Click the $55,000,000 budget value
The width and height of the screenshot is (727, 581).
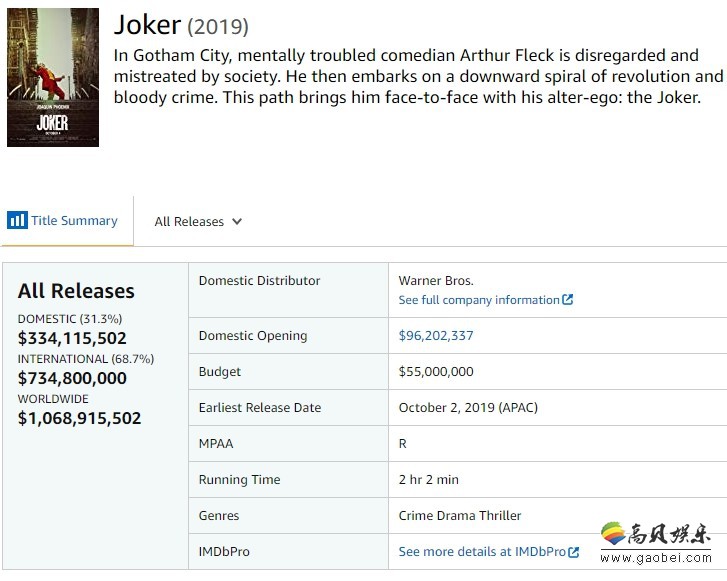(436, 371)
